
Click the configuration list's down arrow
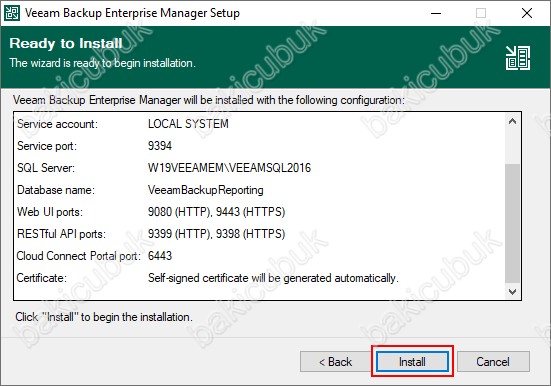coord(512,291)
